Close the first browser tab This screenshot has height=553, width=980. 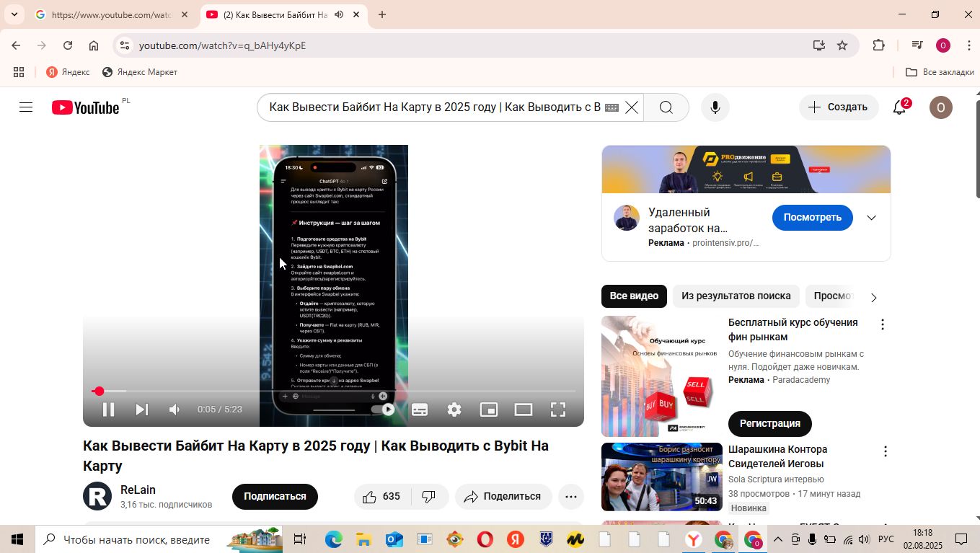coord(185,14)
